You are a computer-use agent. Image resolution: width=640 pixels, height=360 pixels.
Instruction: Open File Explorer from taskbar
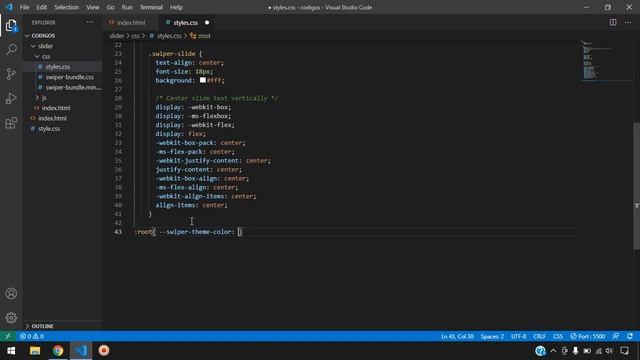35,351
